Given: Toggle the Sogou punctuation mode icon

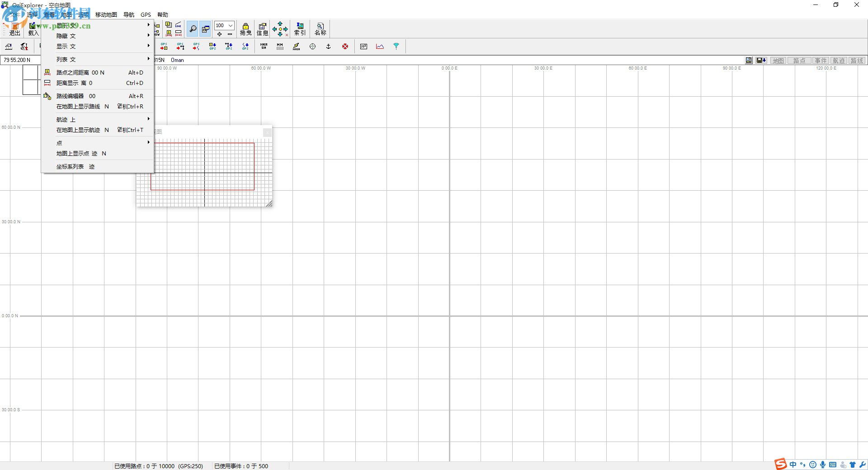Looking at the screenshot, I should coord(803,465).
